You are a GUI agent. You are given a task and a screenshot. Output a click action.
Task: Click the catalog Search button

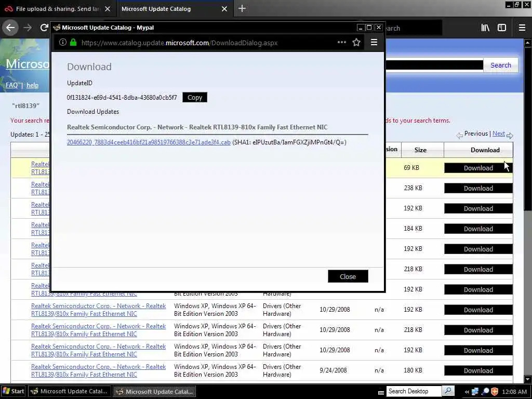[x=500, y=65]
